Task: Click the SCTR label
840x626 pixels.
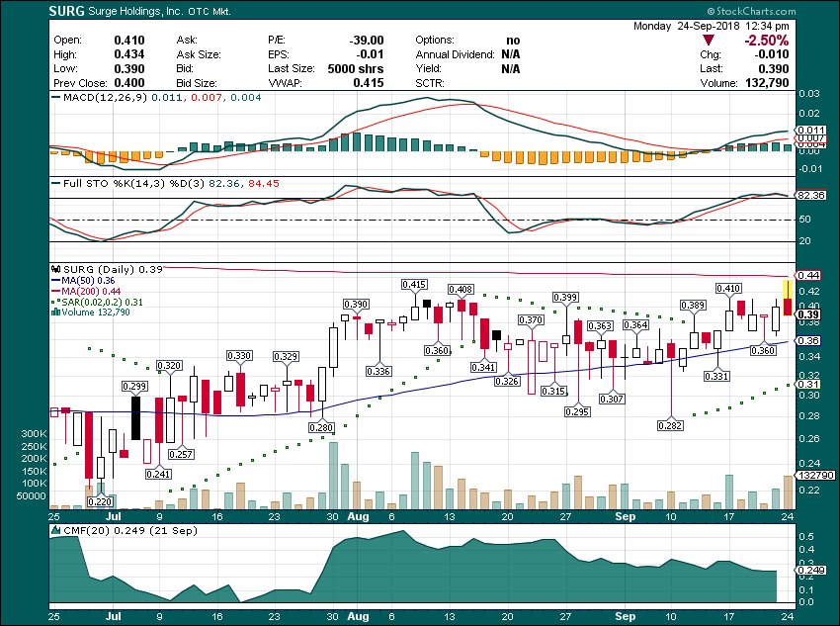Action: (430, 83)
